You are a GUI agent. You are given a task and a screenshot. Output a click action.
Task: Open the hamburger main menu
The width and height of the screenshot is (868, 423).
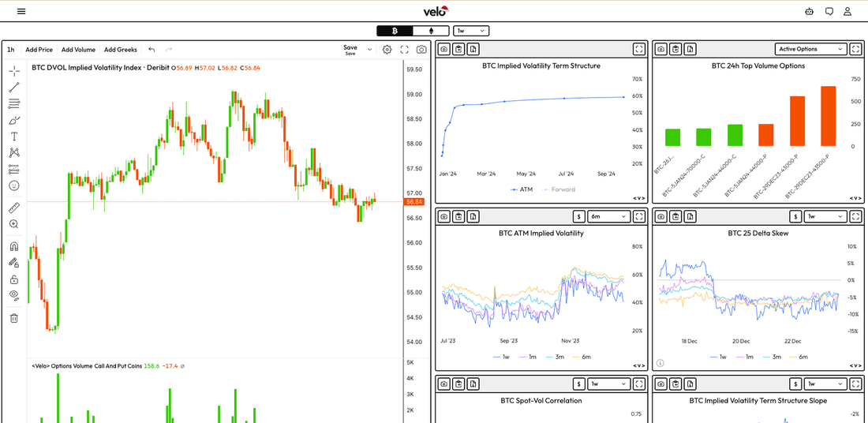coord(21,11)
